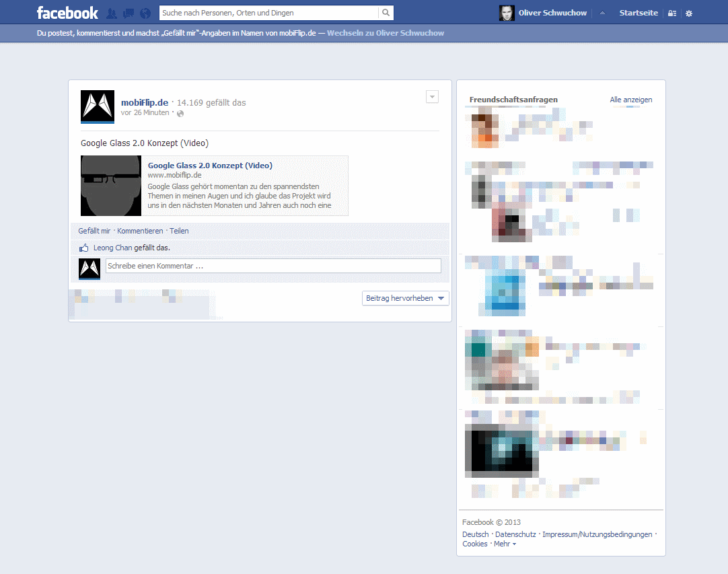Click the Facebook logo
The height and width of the screenshot is (574, 728).
tap(67, 13)
